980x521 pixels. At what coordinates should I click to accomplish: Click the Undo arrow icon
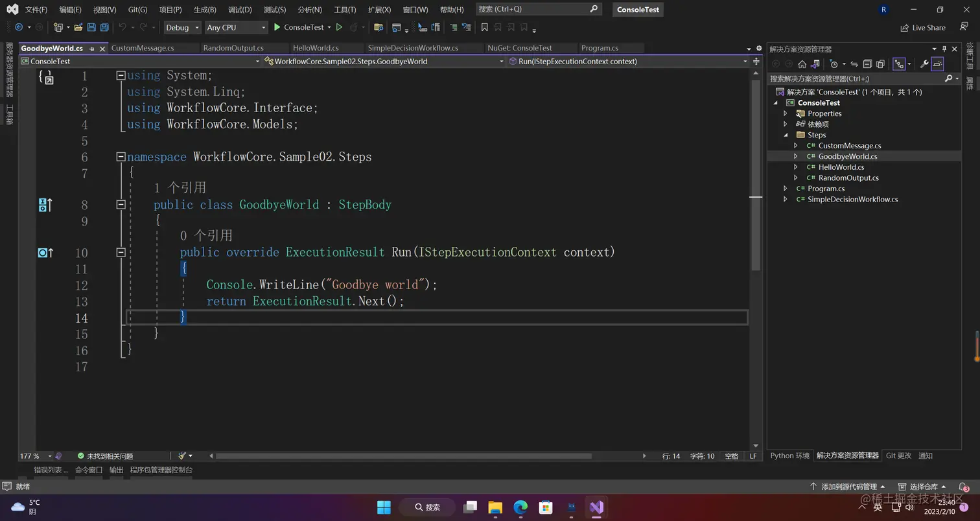[122, 27]
